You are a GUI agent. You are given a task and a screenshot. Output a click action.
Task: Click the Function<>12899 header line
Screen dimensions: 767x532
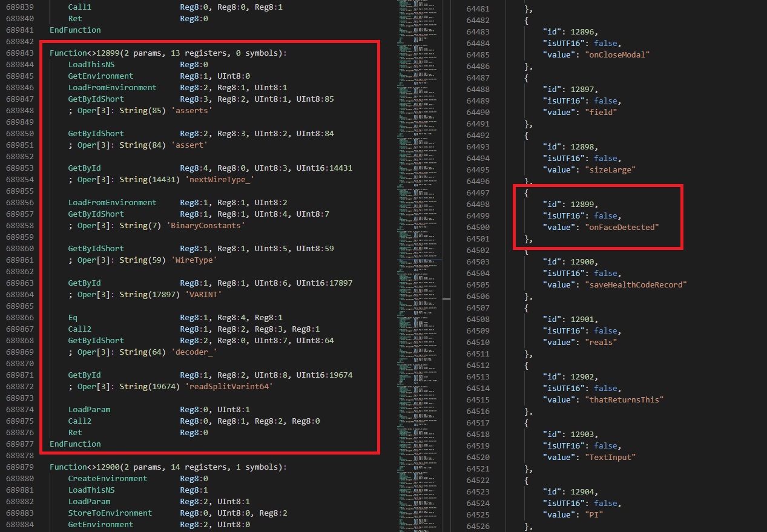click(168, 53)
